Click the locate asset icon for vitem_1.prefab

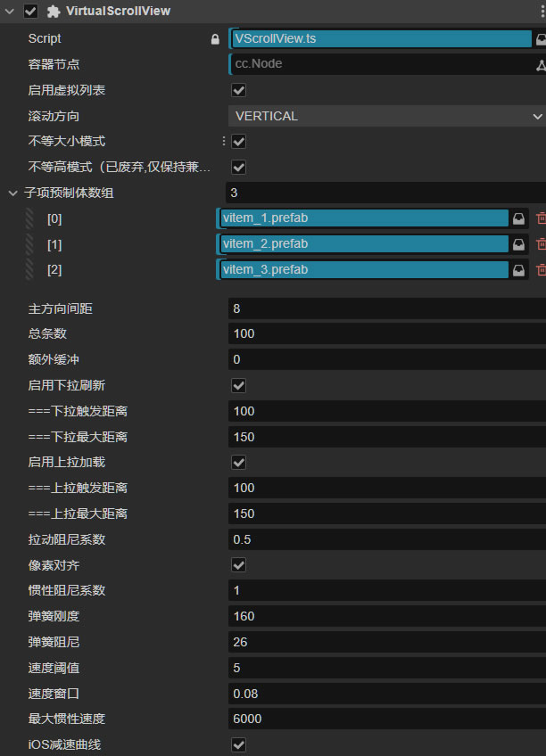pos(518,219)
